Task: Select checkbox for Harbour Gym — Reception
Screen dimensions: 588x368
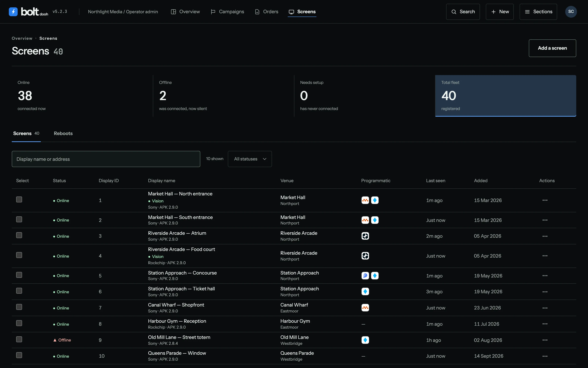Action: pyautogui.click(x=19, y=323)
